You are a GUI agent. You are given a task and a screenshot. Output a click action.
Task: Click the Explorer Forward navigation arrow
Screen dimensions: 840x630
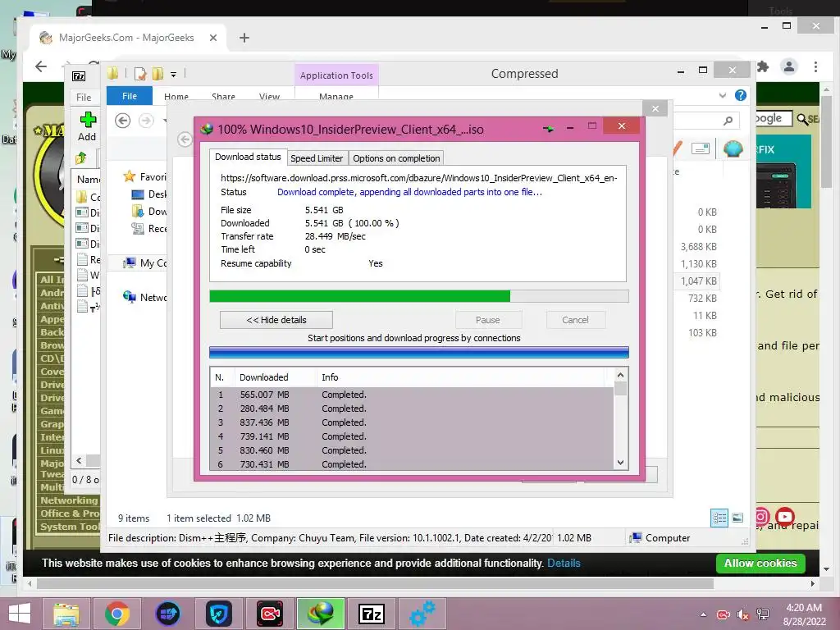(x=146, y=121)
